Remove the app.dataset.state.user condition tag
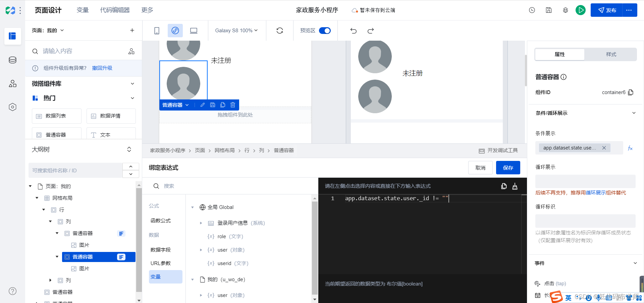Screen dimensions: 644x303 604,148
